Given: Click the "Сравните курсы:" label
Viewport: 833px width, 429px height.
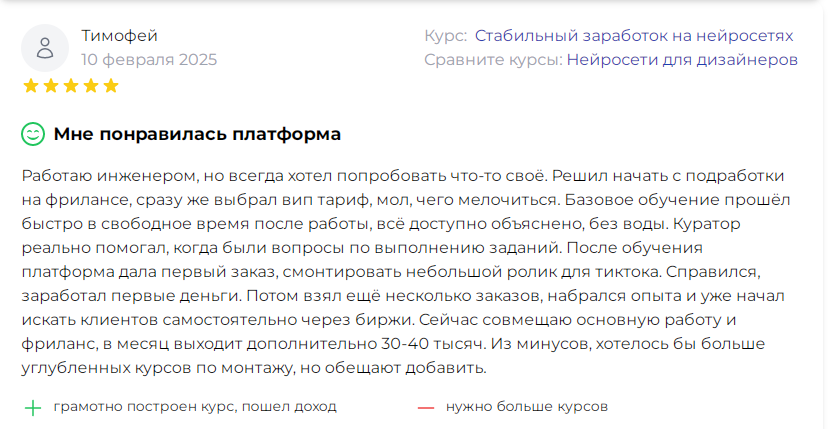Looking at the screenshot, I should tap(493, 60).
